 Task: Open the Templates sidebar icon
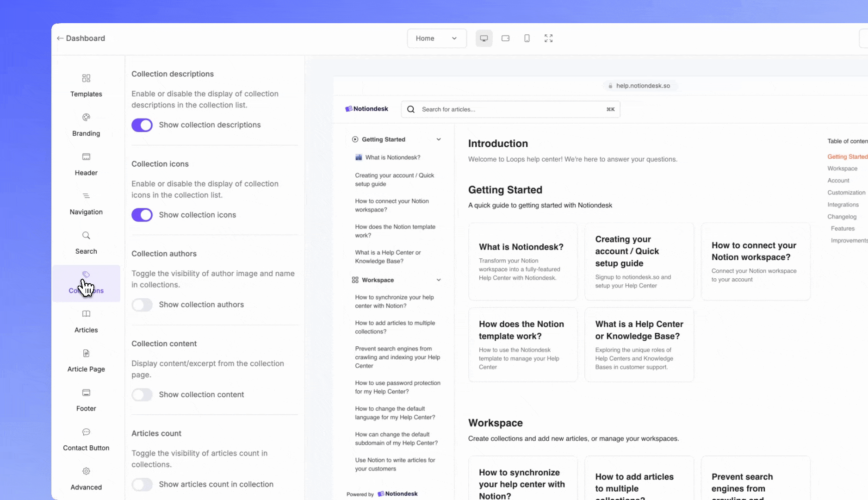(86, 78)
